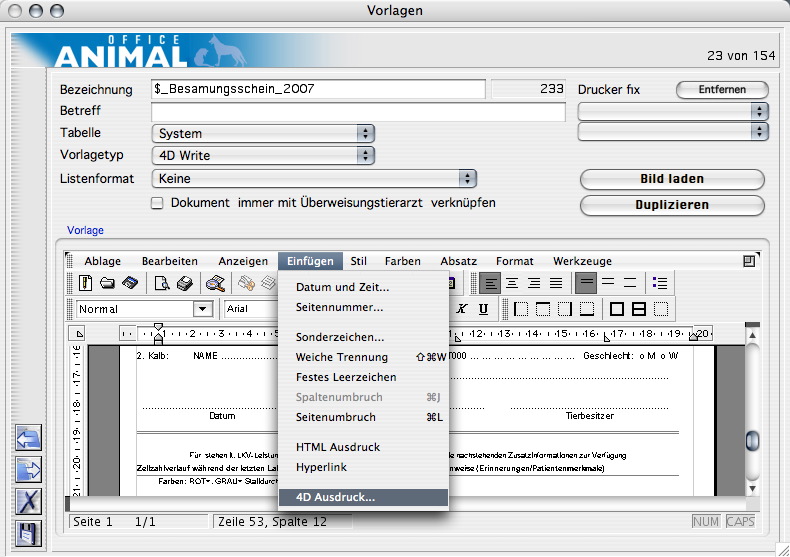
Task: Go to previous record with left arrow
Action: [x=29, y=439]
